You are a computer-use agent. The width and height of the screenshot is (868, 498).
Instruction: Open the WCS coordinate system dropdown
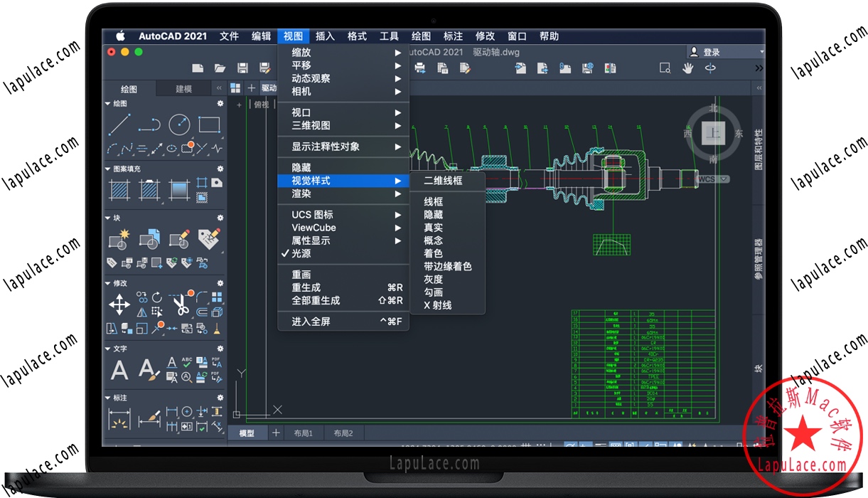pos(713,179)
